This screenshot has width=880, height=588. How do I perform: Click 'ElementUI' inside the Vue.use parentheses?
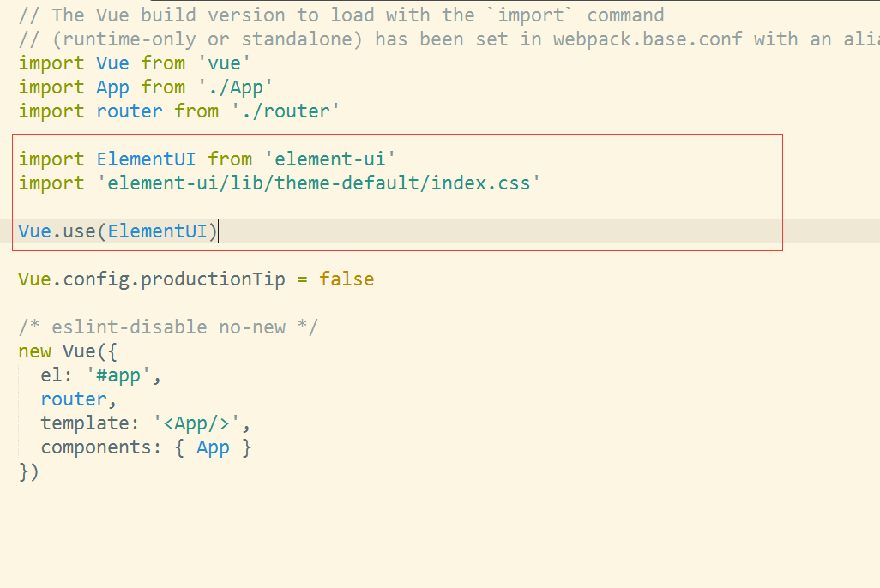[x=158, y=231]
